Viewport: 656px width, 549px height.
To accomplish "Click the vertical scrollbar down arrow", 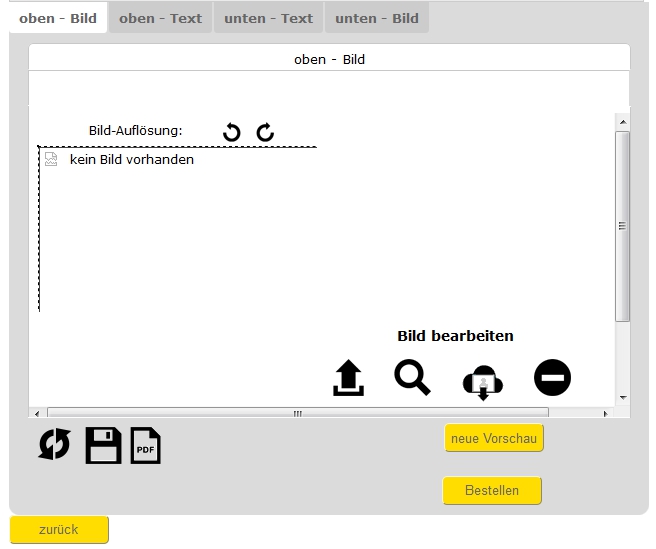I will point(622,398).
